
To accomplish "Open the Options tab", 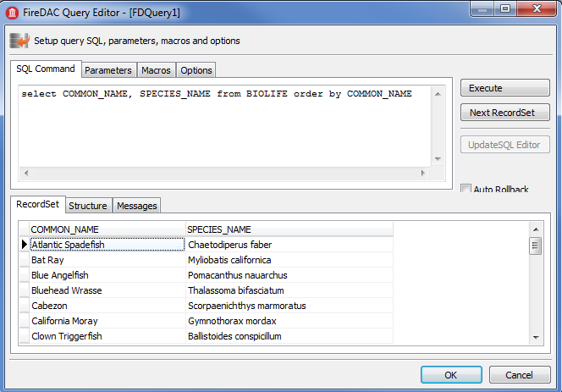I will point(196,70).
